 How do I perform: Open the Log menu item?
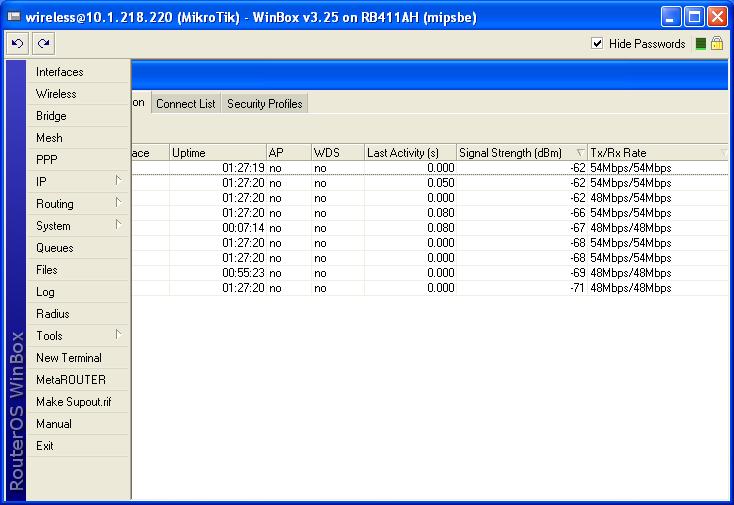pos(78,292)
